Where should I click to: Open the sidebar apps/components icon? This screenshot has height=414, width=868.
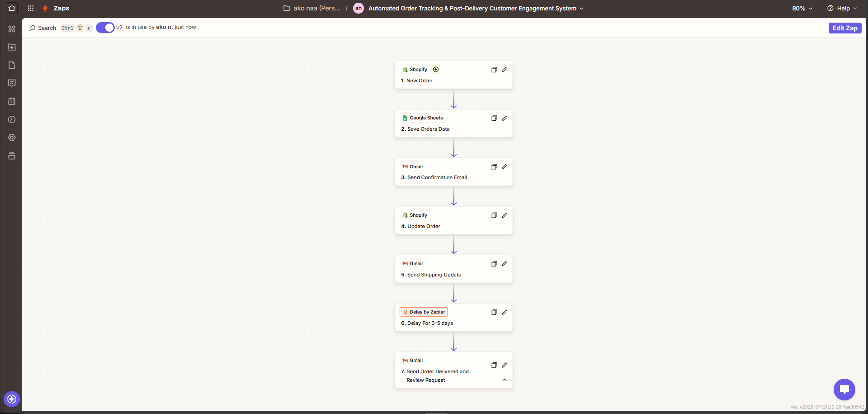point(12,29)
